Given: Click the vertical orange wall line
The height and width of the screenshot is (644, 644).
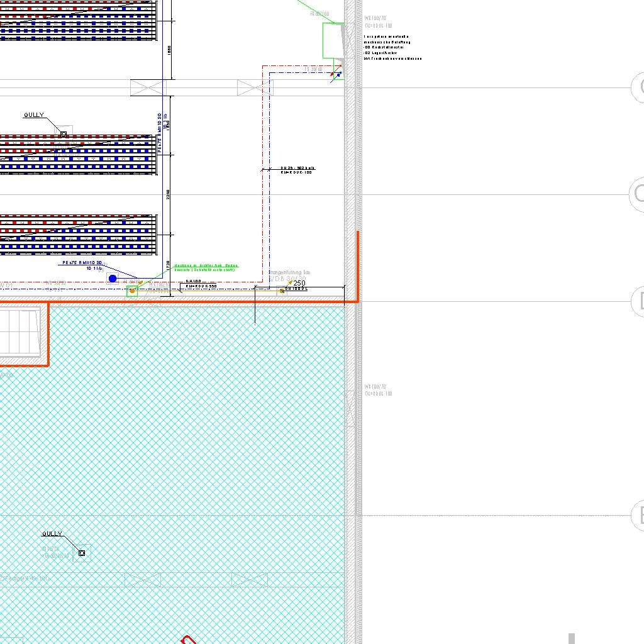Looking at the screenshot, I should [x=358, y=264].
